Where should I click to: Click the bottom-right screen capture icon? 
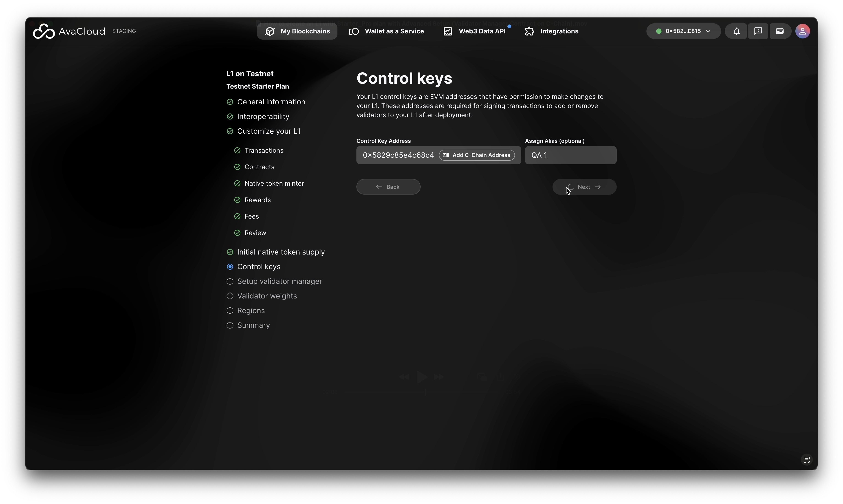pos(806,460)
